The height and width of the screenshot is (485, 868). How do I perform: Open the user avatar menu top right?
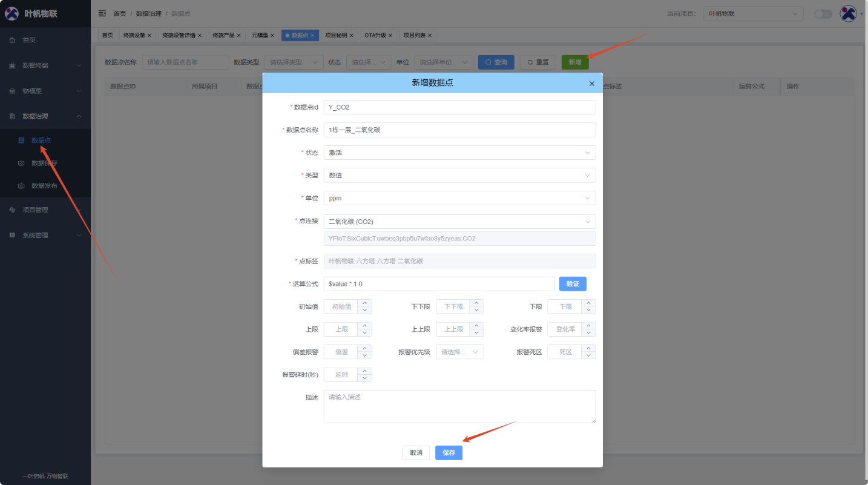848,13
